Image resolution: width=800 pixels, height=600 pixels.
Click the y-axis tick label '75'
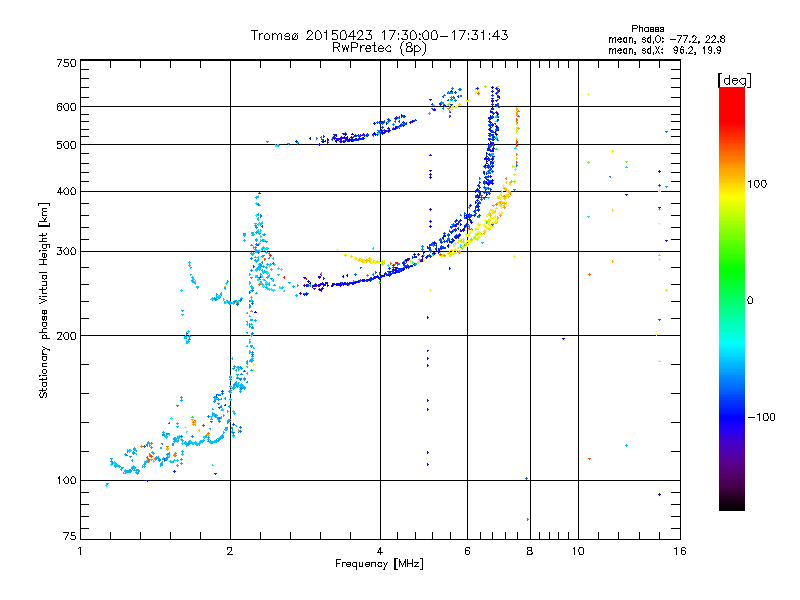70,536
